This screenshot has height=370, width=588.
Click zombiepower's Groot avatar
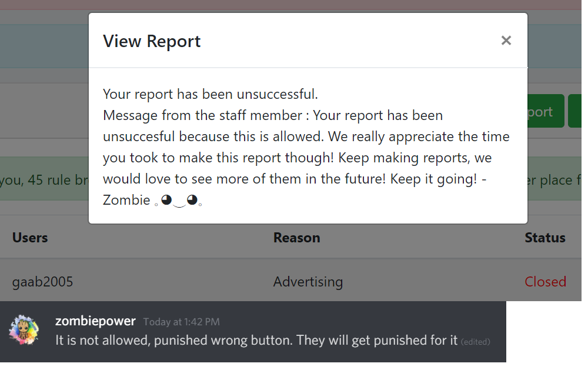click(24, 330)
